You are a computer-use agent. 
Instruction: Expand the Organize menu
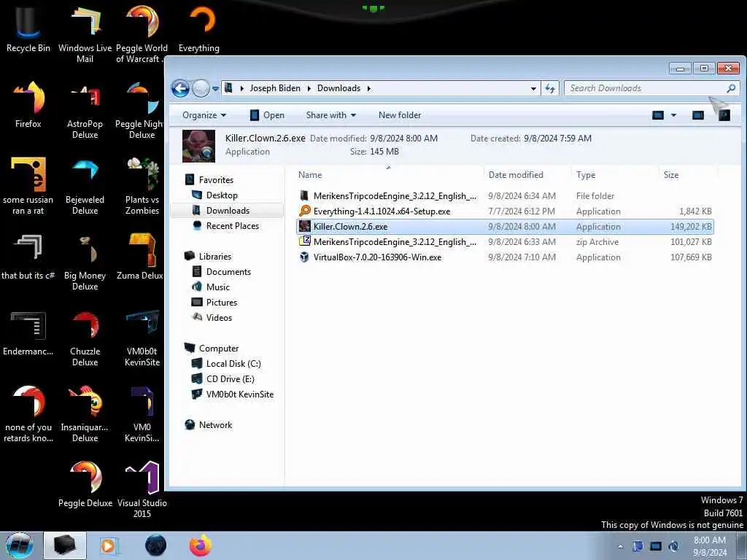pos(204,115)
